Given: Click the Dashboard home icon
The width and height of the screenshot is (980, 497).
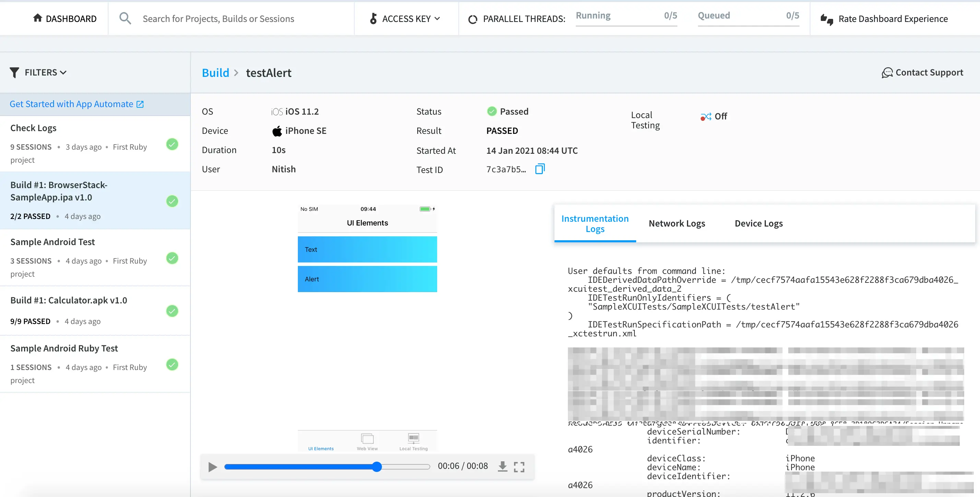Looking at the screenshot, I should tap(37, 18).
